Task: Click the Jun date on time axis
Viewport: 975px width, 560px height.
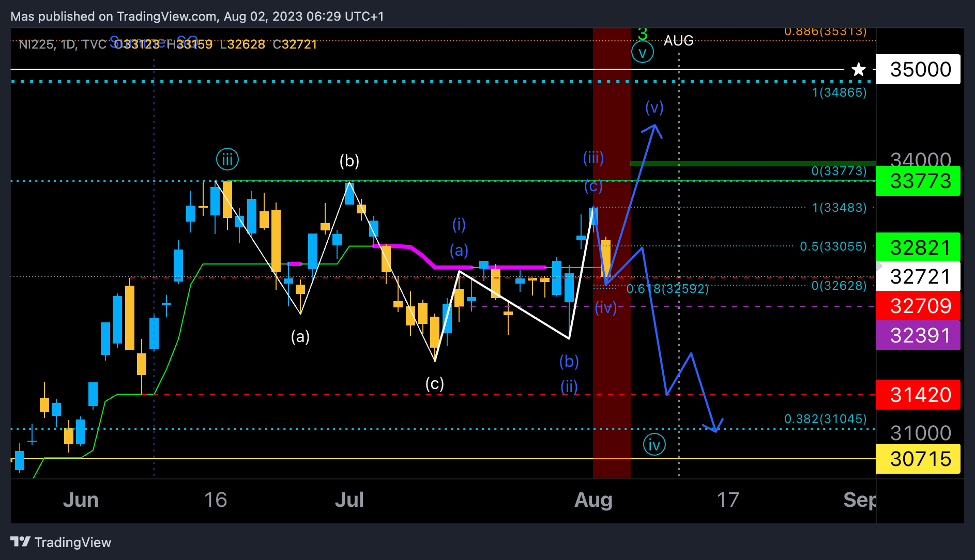Action: point(81,500)
